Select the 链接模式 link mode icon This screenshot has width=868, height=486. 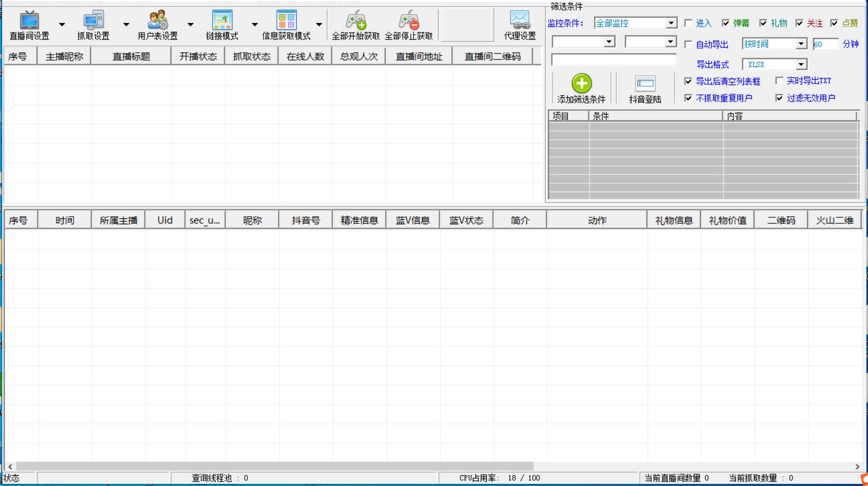click(222, 20)
